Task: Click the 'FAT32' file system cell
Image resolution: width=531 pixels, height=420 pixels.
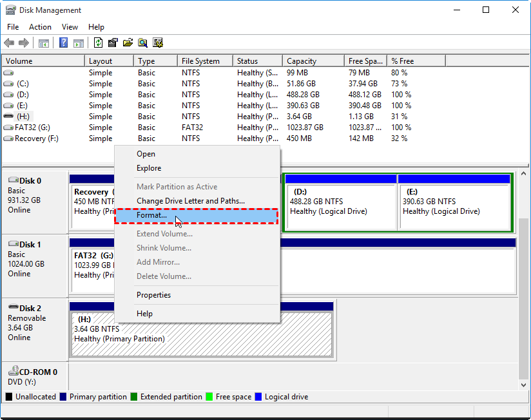Action: pyautogui.click(x=192, y=128)
